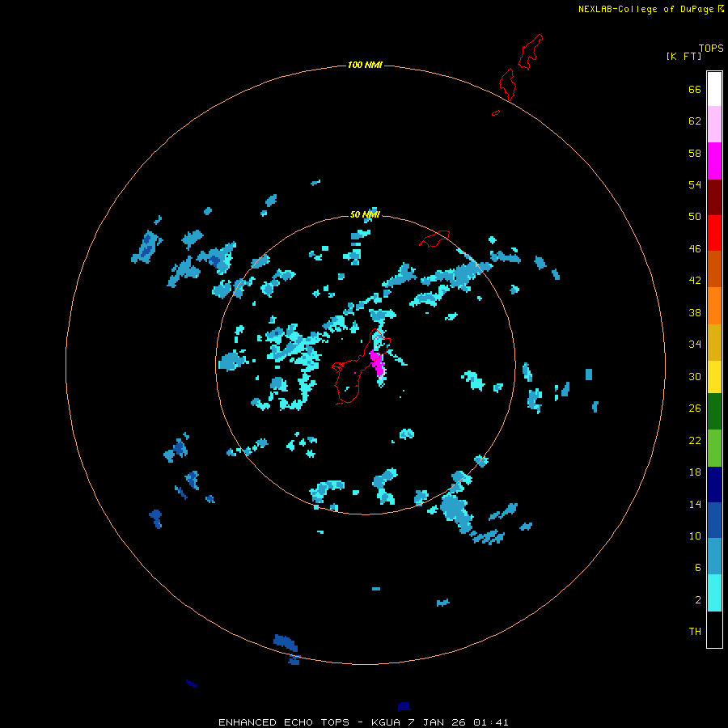Image resolution: width=728 pixels, height=728 pixels.
Task: Click the legend value 62
Action: click(x=695, y=121)
